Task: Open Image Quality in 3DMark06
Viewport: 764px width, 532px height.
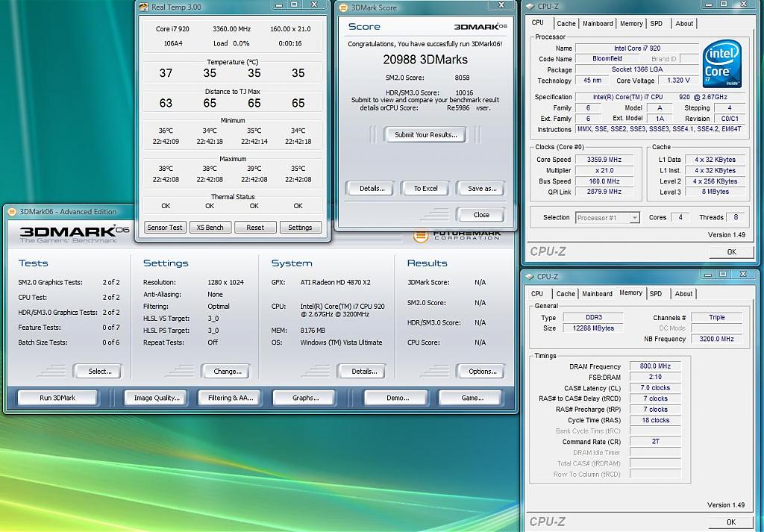Action: tap(157, 398)
